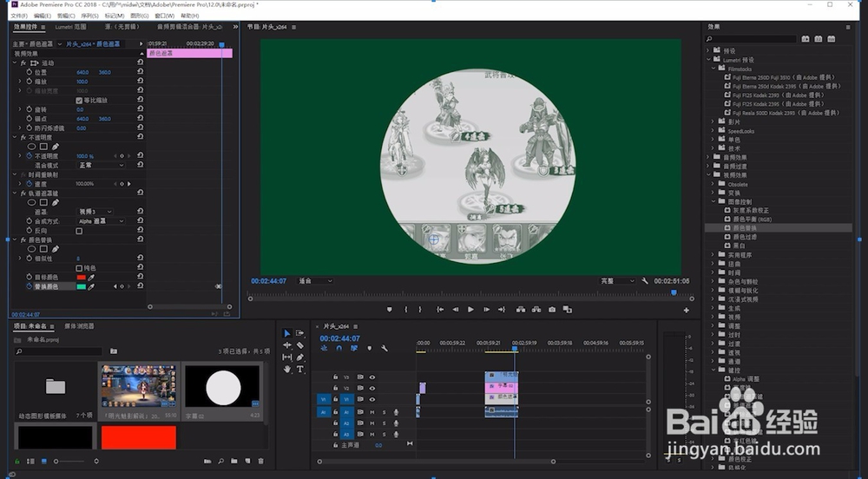868x479 pixels.
Task: Select the 黑白 effect item
Action: tap(739, 246)
